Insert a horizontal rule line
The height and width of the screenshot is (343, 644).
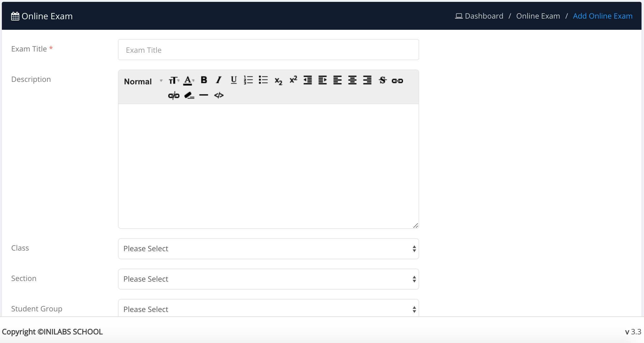203,95
